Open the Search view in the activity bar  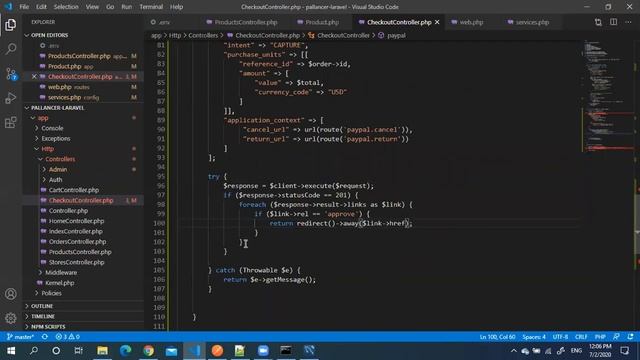11,49
